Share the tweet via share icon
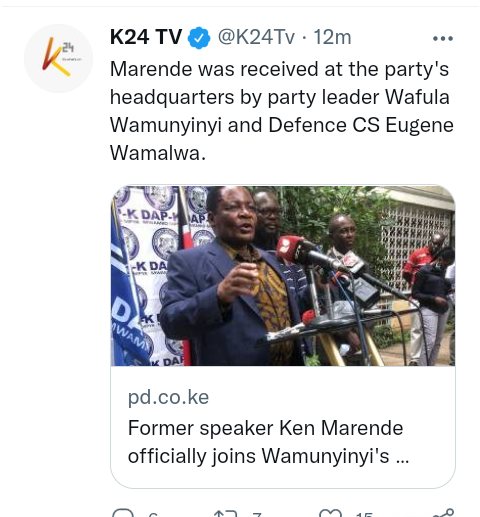This screenshot has height=517, width=480. 443,513
